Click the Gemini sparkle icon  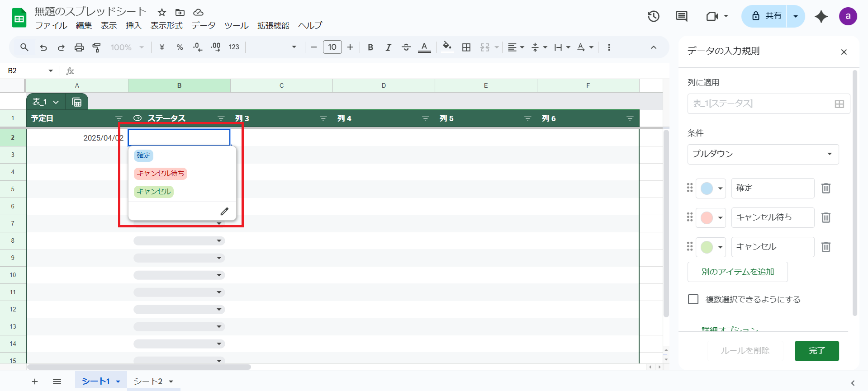point(821,17)
